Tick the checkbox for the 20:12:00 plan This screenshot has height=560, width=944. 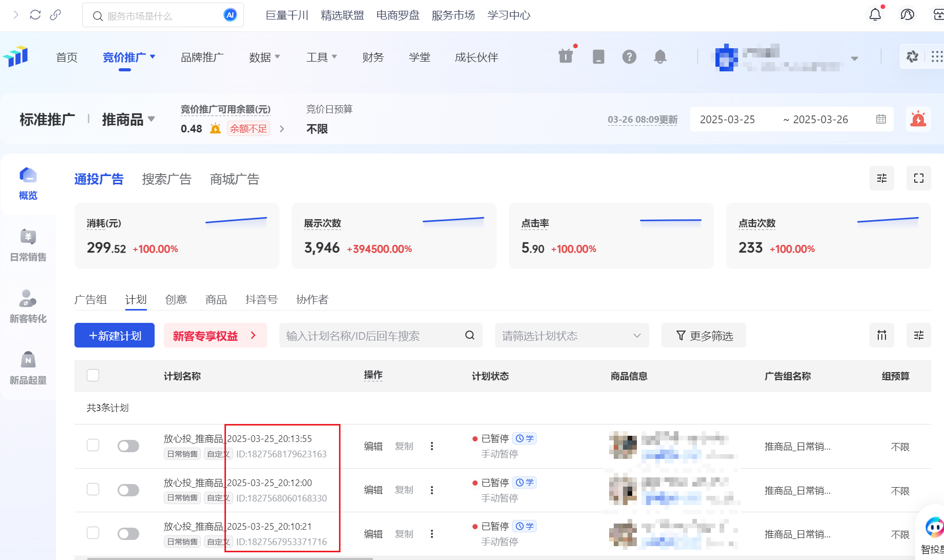click(x=93, y=489)
